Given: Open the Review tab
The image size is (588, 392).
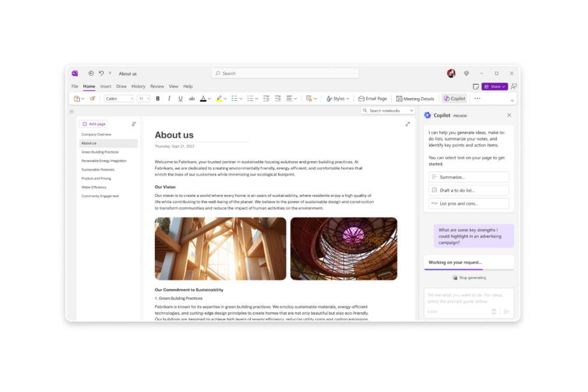Looking at the screenshot, I should coord(157,86).
